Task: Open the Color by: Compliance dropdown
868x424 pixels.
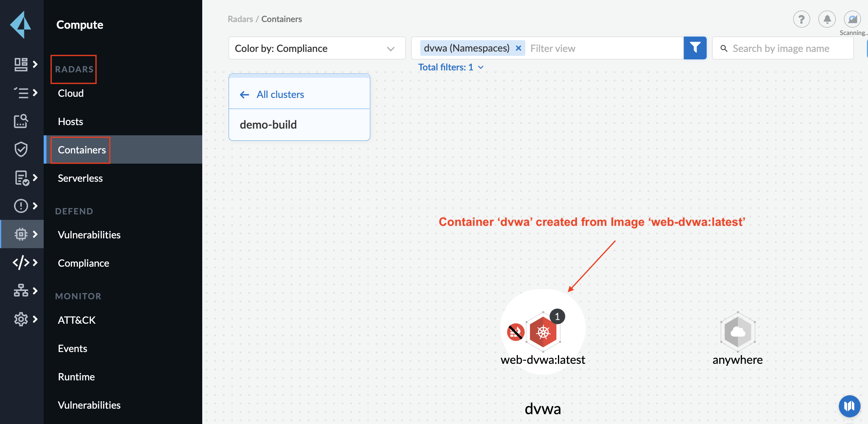Action: click(317, 48)
